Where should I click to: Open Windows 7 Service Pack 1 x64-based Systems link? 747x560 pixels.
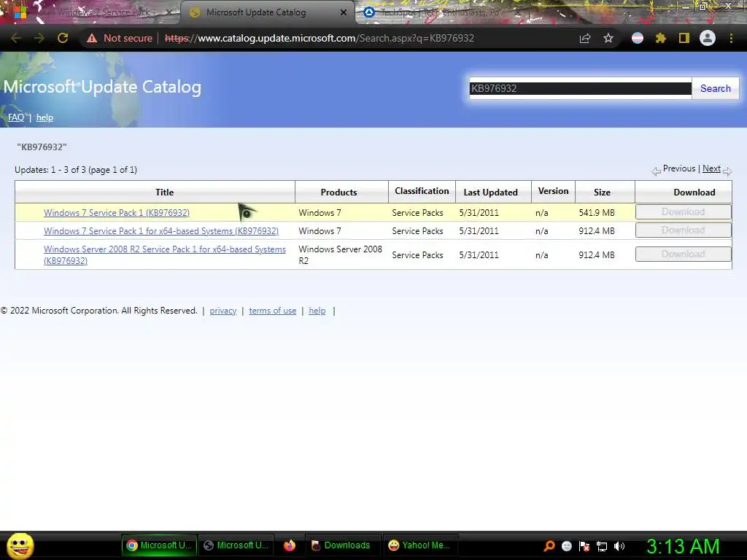[161, 231]
